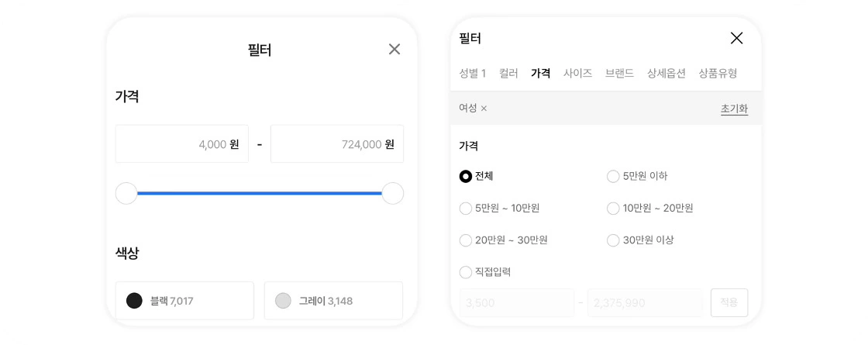Select the 30만원 이상 radio button

[613, 240]
